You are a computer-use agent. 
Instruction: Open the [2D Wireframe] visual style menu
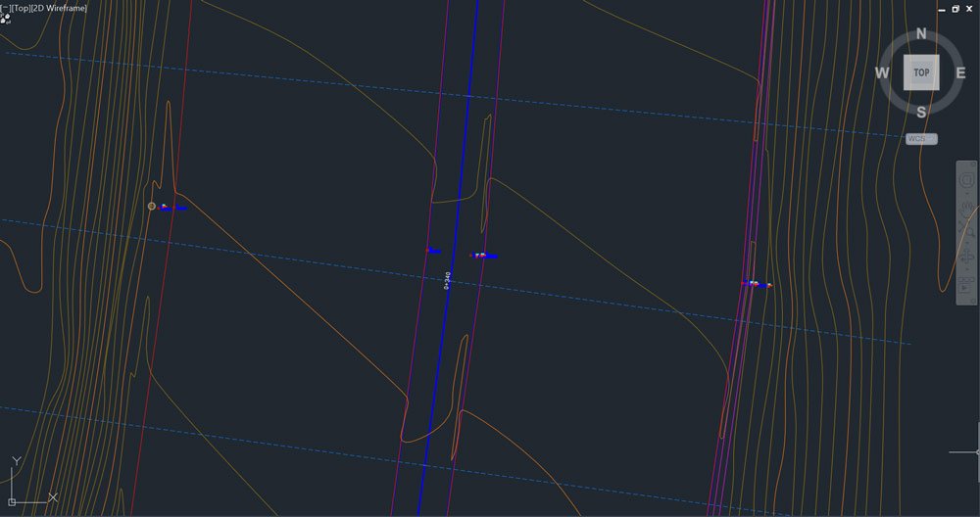(61, 8)
